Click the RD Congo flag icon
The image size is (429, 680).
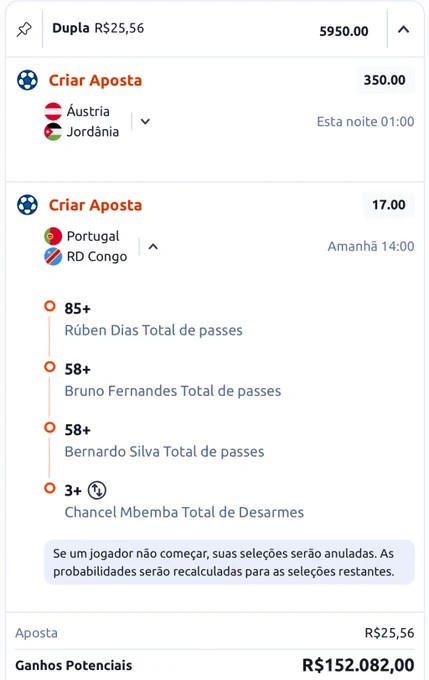coord(53,257)
